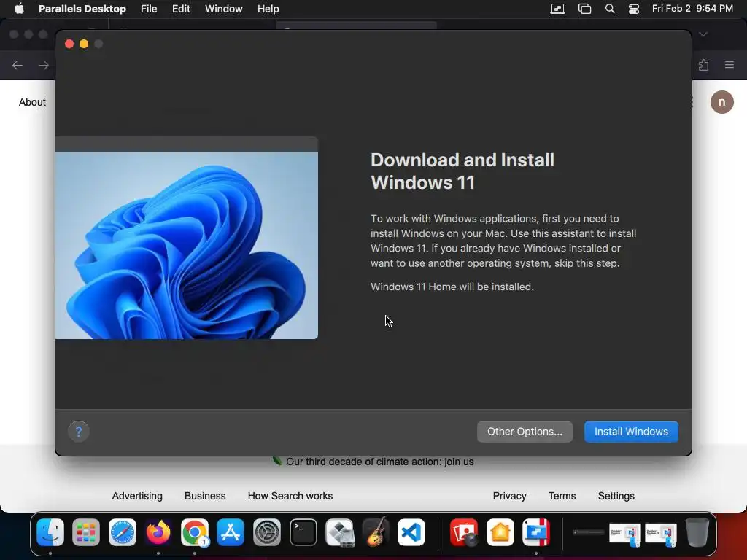The image size is (747, 560).
Task: Open the File menu
Action: 149,9
